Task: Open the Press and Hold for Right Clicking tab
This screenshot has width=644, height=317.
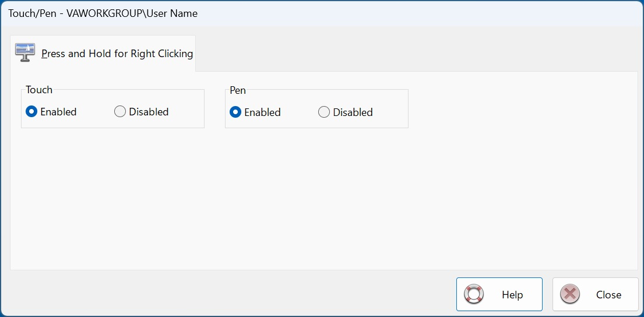Action: pyautogui.click(x=103, y=54)
